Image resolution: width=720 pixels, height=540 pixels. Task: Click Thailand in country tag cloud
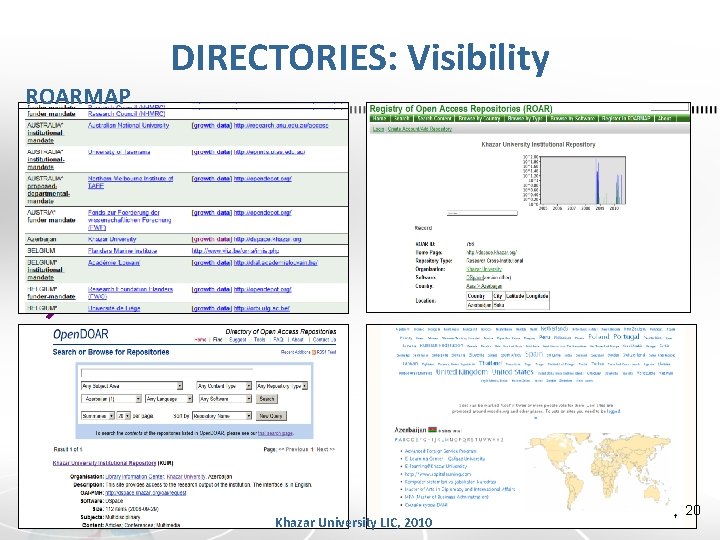tap(490, 363)
